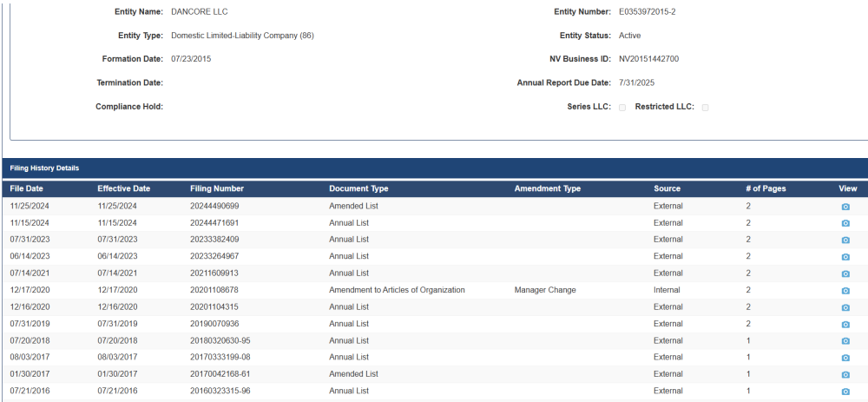View the Annual List filed 07/14/2021
Viewport: 868px width, 402px height.
coord(845,273)
